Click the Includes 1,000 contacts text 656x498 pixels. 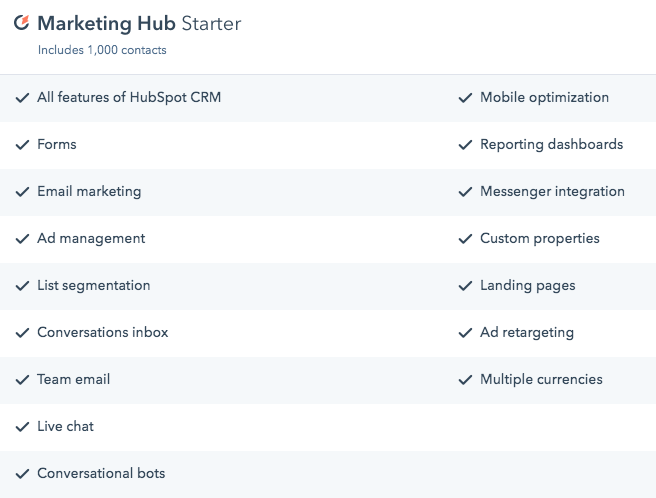[x=102, y=50]
